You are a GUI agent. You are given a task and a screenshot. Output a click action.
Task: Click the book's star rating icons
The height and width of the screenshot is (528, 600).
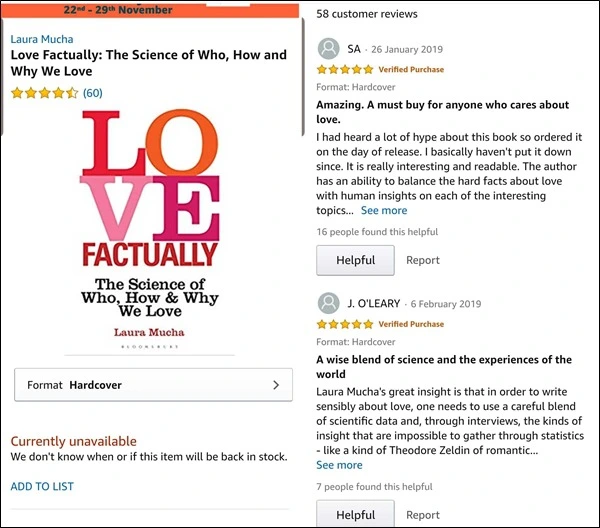tap(44, 93)
